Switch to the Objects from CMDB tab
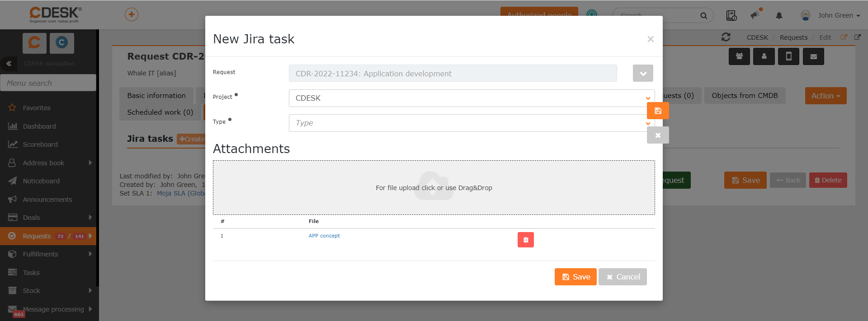Image resolution: width=868 pixels, height=321 pixels. click(x=745, y=96)
